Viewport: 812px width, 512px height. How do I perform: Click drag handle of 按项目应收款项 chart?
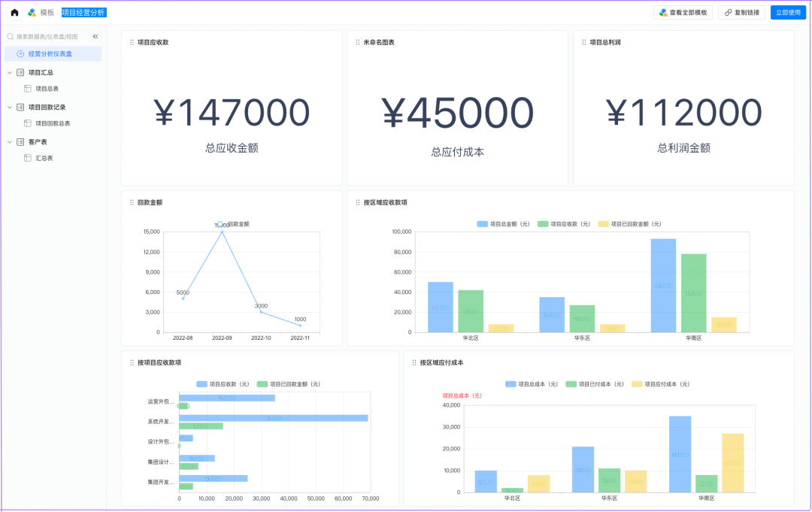tap(132, 362)
